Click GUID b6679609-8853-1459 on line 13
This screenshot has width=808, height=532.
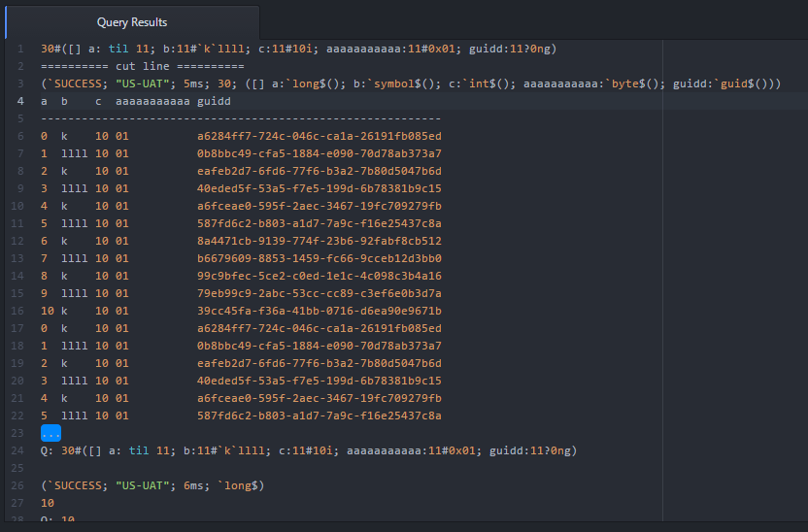[319, 258]
